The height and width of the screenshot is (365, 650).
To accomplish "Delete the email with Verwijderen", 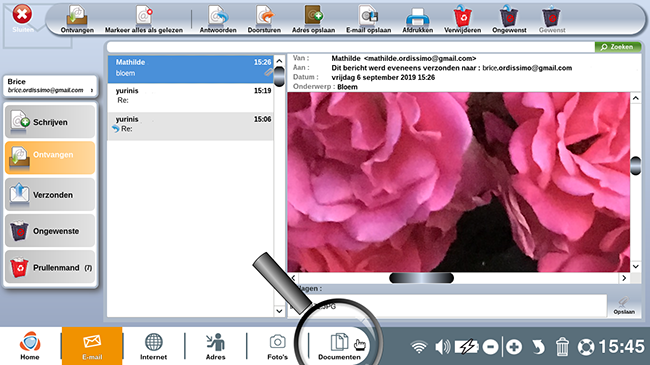I will 463,19.
